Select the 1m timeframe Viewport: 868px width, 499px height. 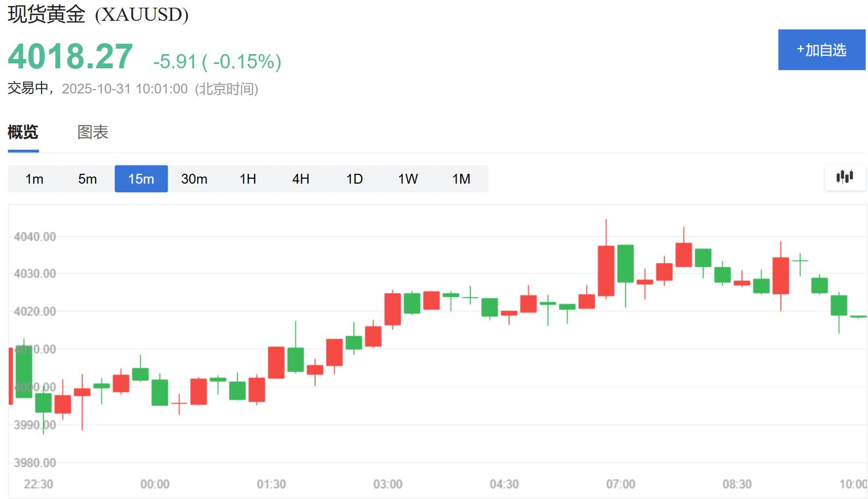[x=34, y=179]
